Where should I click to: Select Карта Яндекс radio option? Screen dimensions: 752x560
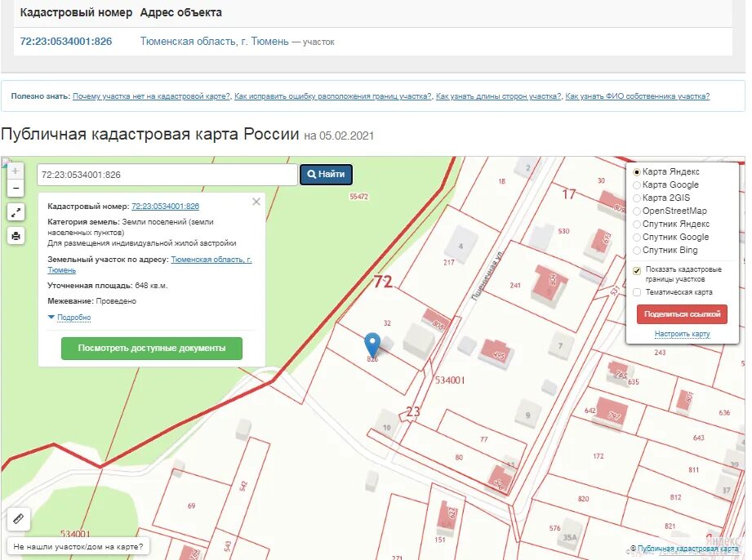[x=637, y=172]
